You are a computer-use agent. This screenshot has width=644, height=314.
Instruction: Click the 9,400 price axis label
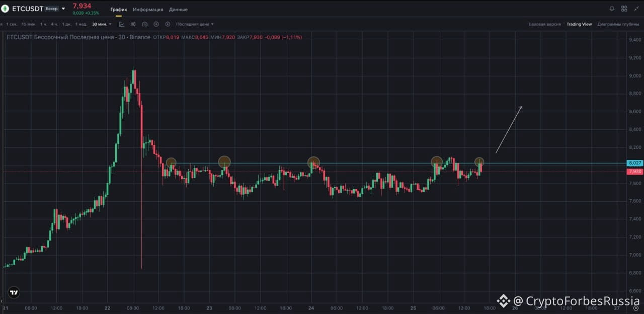[635, 40]
